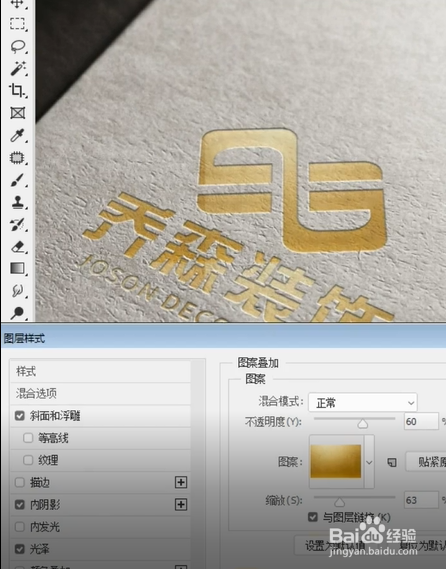This screenshot has width=446, height=569.
Task: Open the 样式 styles section
Action: tap(100, 371)
